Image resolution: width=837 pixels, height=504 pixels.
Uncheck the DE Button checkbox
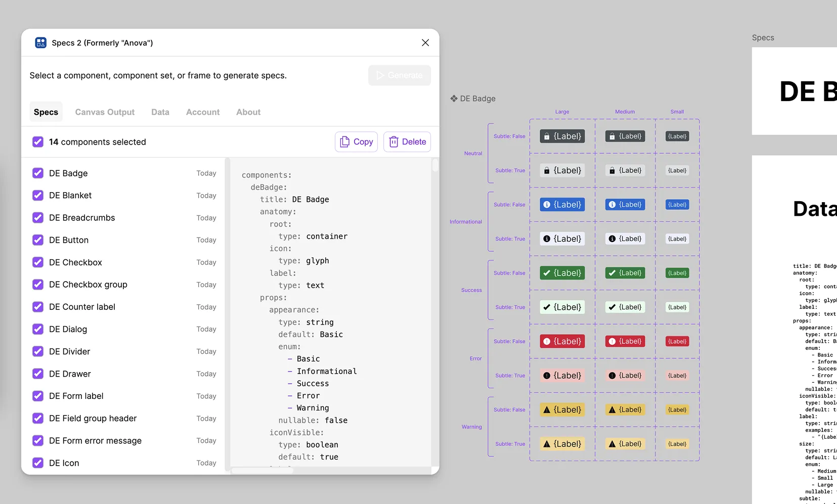point(38,240)
